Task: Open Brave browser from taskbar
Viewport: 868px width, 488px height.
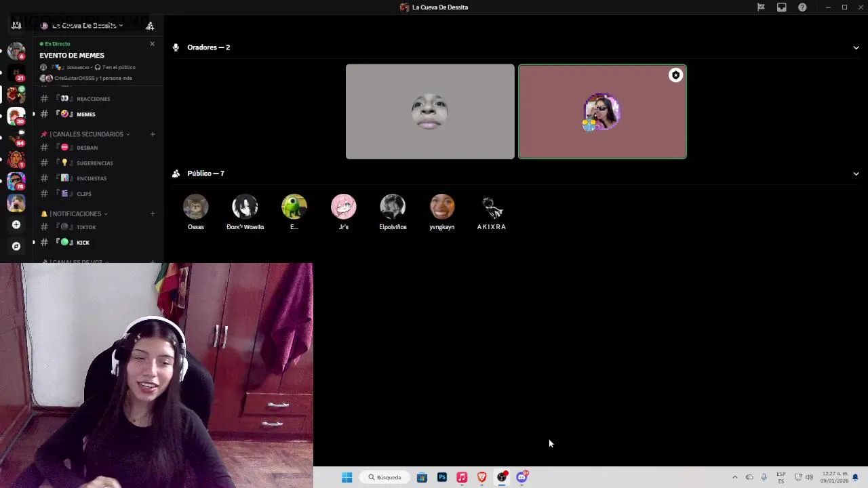Action: [482, 477]
